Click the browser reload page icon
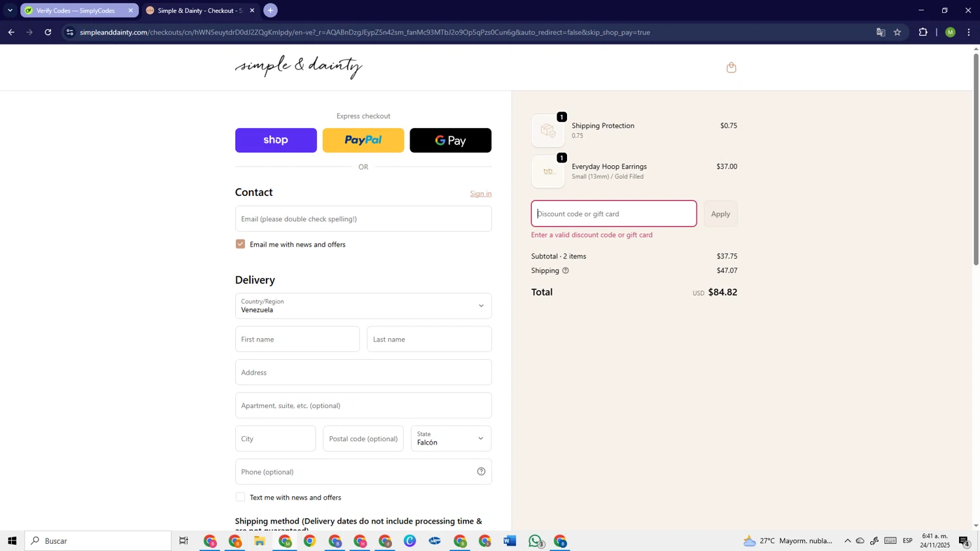This screenshot has height=551, width=980. (48, 32)
